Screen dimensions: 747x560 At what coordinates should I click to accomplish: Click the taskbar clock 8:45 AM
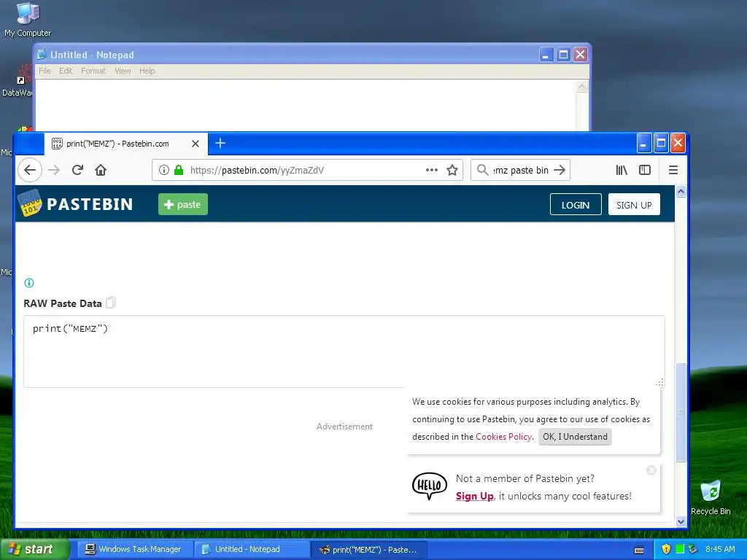(x=720, y=549)
